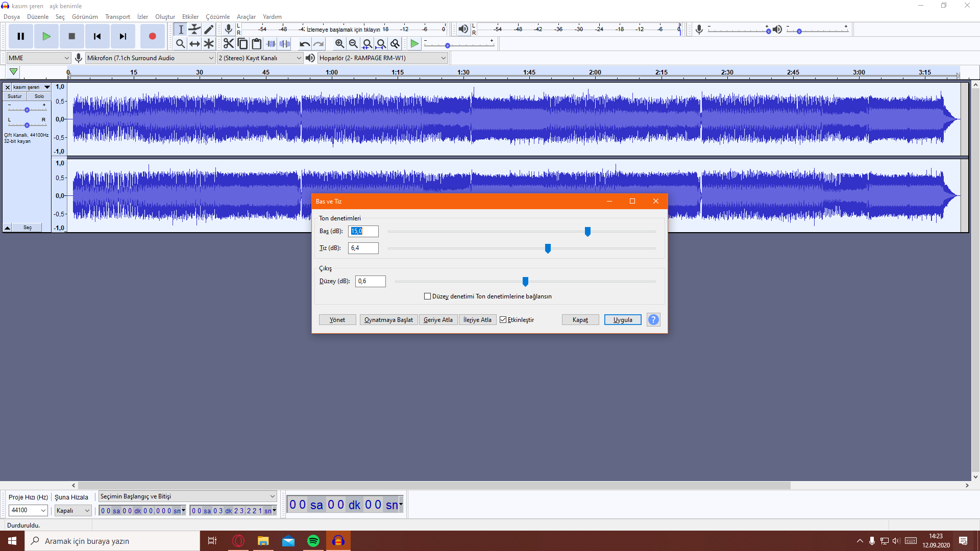This screenshot has height=551, width=980.
Task: Click the Tiz (dB) value field
Action: [363, 248]
